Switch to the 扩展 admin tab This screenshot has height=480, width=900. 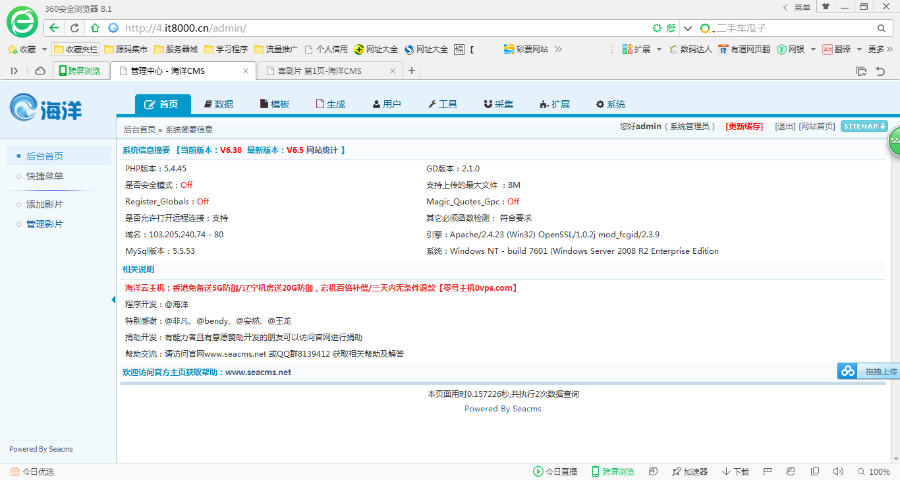click(554, 104)
